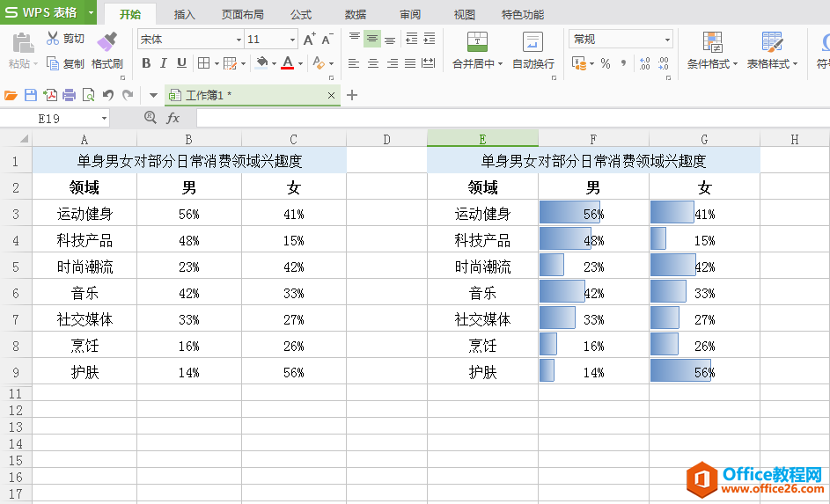Click the Paste (粘贴) icon

[x=22, y=43]
